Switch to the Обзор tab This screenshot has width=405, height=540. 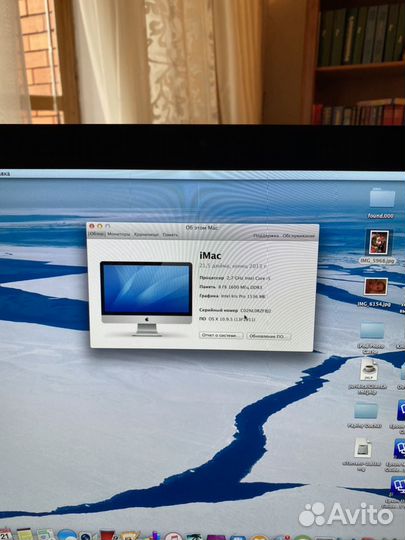pyautogui.click(x=96, y=234)
